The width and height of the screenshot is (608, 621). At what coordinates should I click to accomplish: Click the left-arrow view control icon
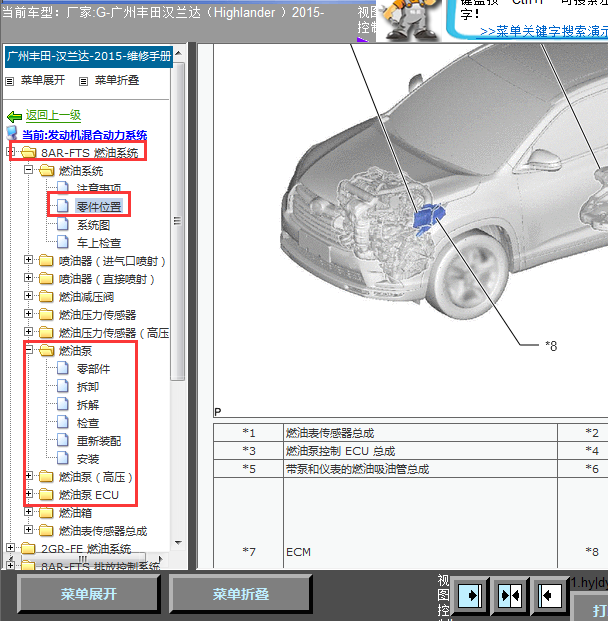549,595
